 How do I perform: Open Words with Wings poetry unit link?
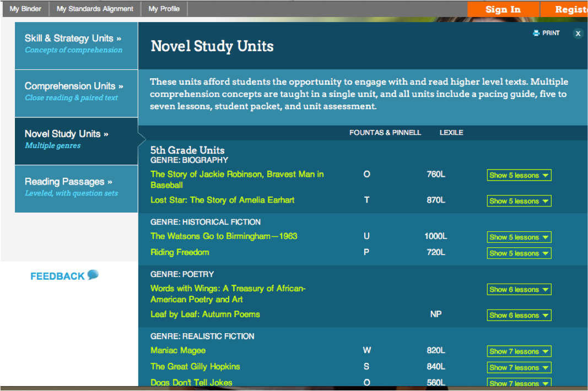click(228, 294)
